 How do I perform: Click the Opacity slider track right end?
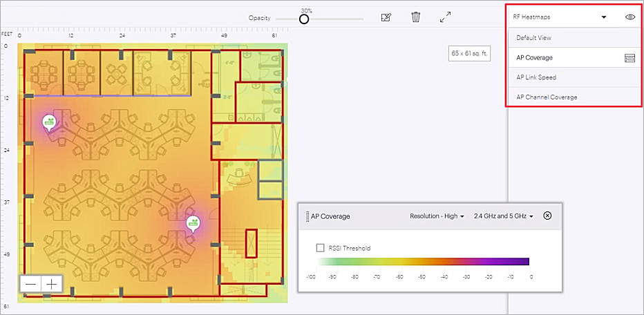(x=362, y=19)
